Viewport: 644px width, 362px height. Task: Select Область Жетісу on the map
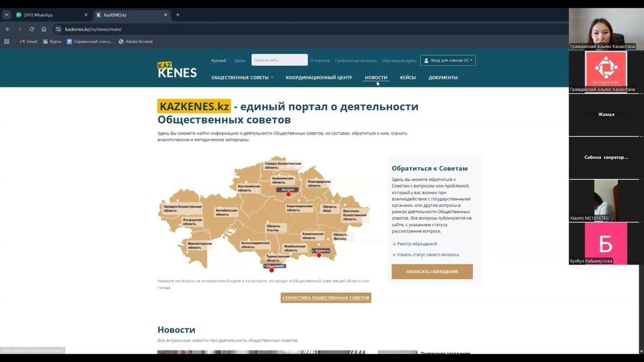tap(340, 236)
